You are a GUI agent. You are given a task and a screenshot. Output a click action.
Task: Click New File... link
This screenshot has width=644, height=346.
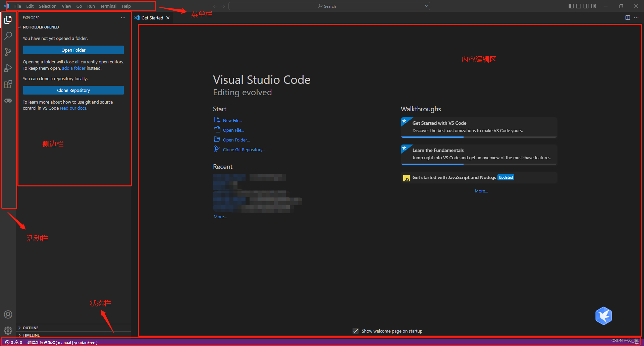click(232, 120)
